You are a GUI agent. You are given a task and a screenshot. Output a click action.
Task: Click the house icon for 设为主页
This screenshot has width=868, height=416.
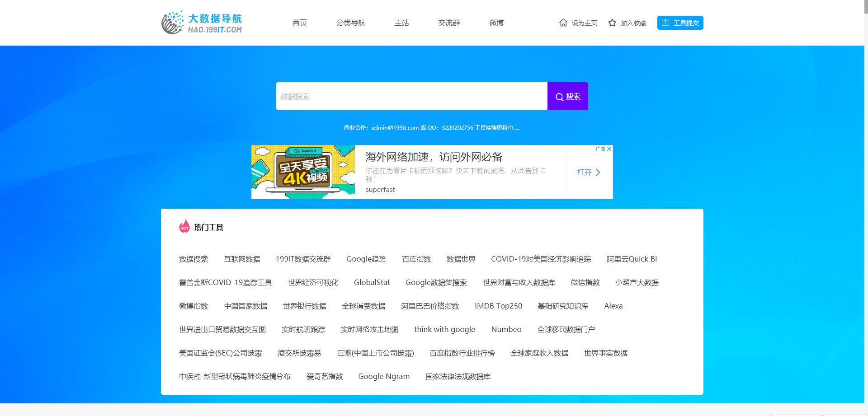tap(563, 23)
